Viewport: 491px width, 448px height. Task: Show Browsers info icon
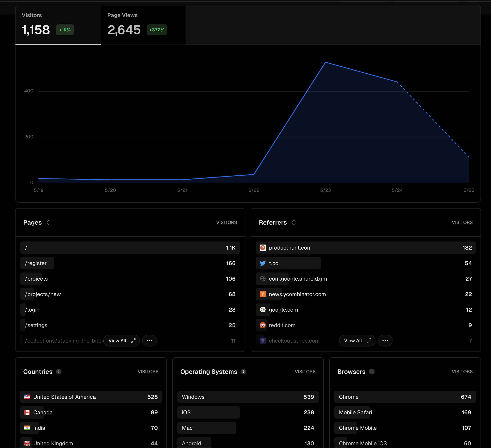pyautogui.click(x=372, y=371)
